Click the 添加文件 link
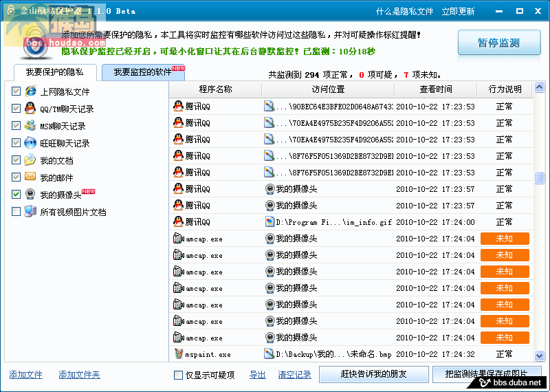The height and width of the screenshot is (392, 550). point(26,375)
